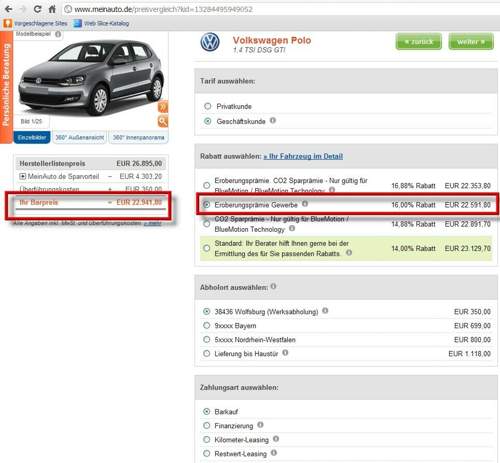
Task: Select the Standard 14,00% rebate option
Action: tap(207, 248)
